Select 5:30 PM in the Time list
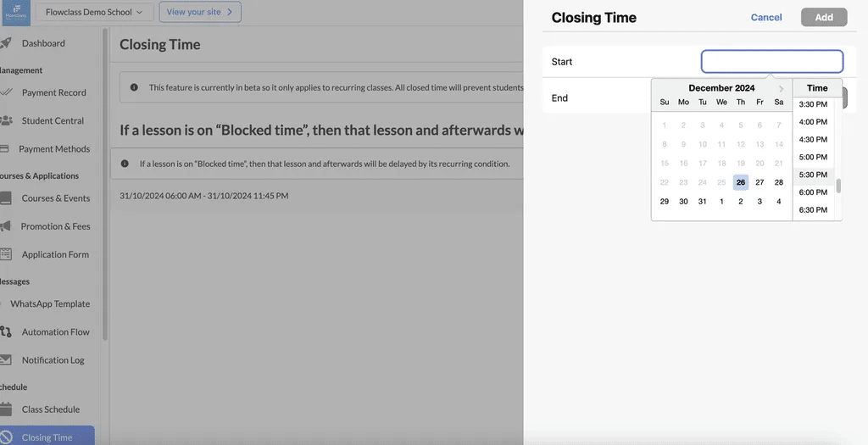868x445 pixels. click(x=813, y=175)
